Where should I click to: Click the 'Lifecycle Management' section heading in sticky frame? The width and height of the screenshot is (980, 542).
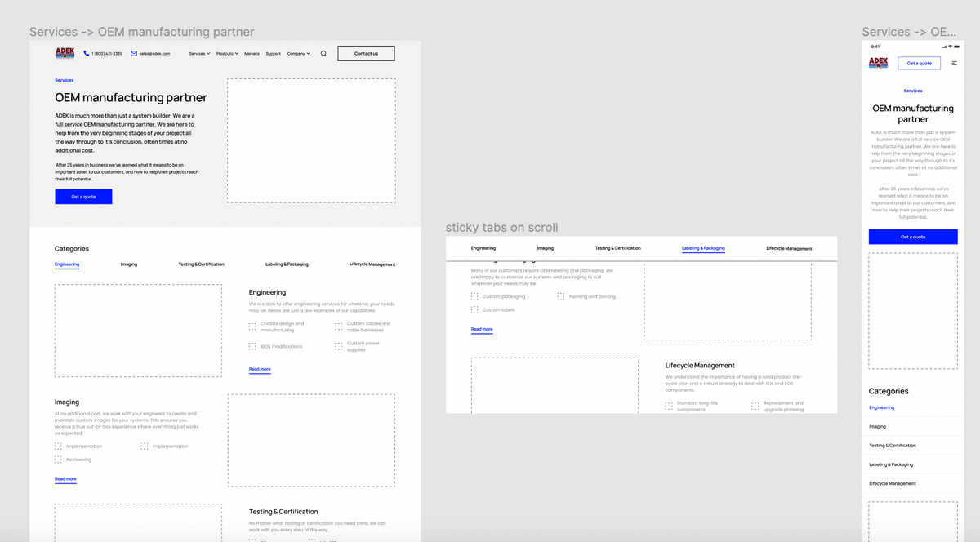tap(700, 366)
